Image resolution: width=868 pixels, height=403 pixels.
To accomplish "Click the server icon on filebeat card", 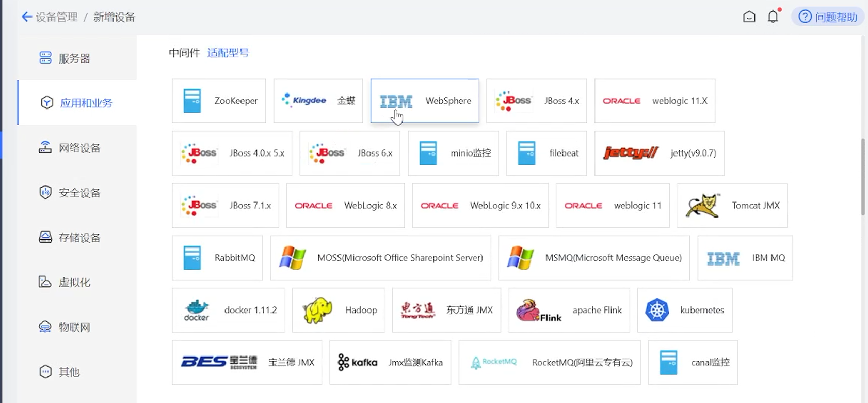I will (x=526, y=153).
